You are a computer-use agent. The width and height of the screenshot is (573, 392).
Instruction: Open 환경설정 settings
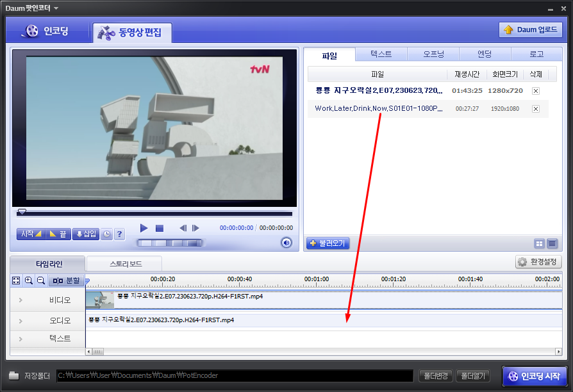pos(538,262)
